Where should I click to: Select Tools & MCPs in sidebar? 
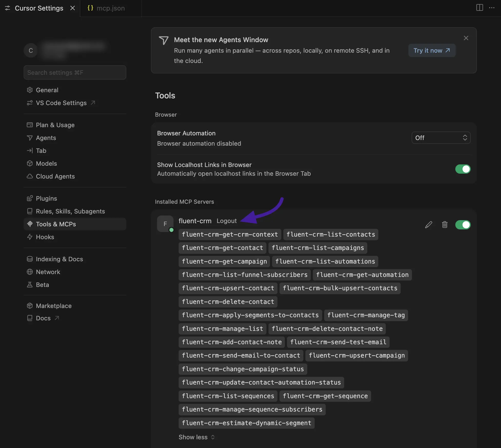point(75,224)
